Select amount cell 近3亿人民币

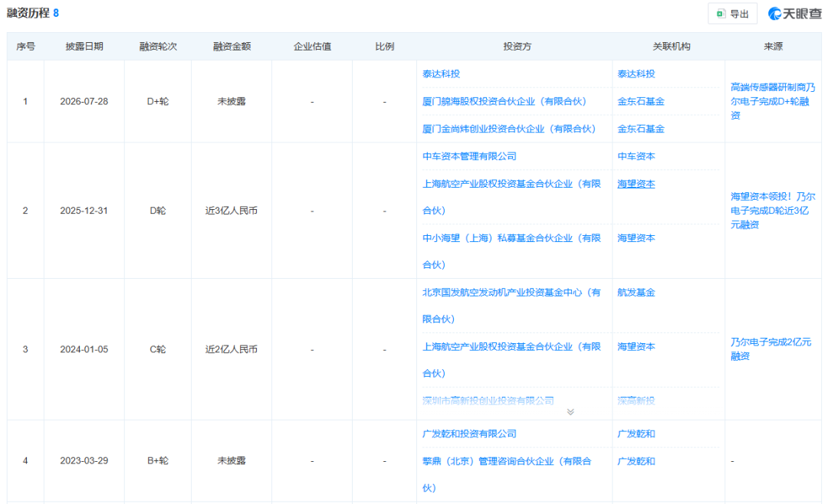pyautogui.click(x=232, y=211)
